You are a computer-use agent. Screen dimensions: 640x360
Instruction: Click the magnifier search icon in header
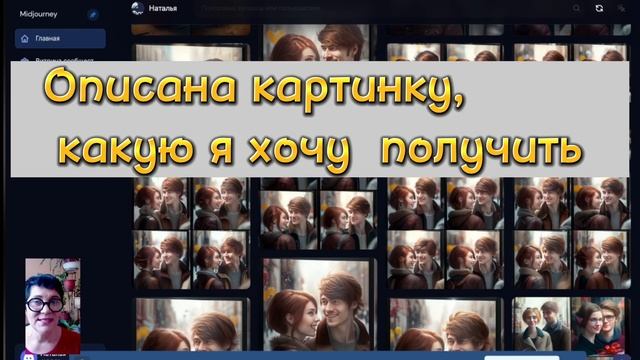tap(576, 8)
